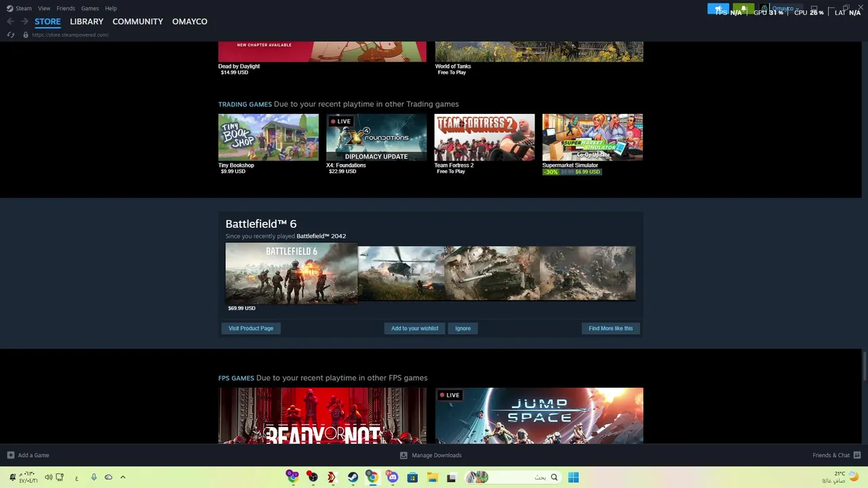
Task: Open the Friends menu
Action: click(x=66, y=8)
